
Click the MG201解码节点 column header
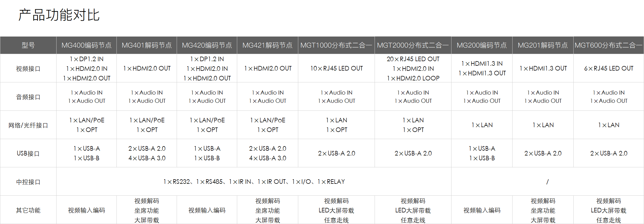point(543,45)
